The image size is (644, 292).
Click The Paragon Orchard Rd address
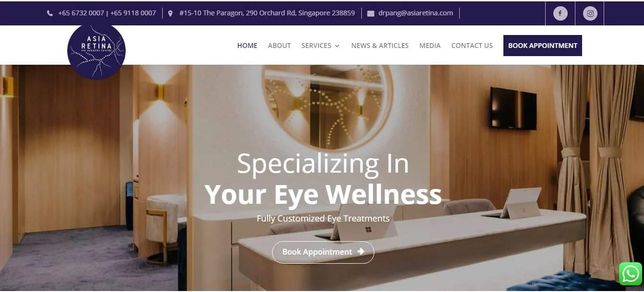pyautogui.click(x=267, y=13)
